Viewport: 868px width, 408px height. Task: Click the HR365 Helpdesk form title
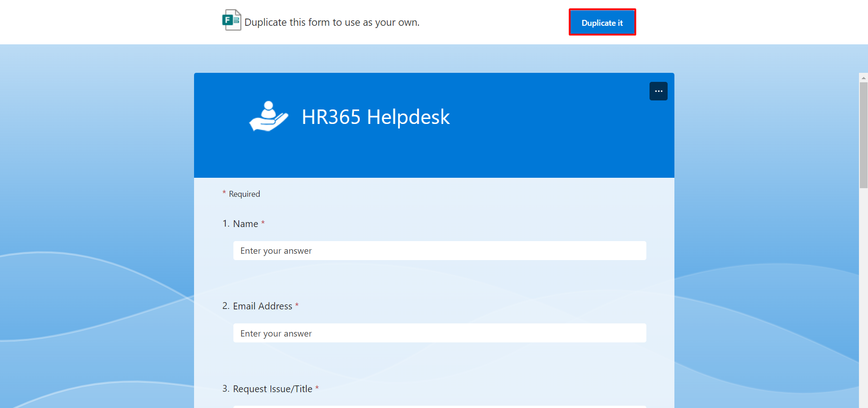pos(375,117)
